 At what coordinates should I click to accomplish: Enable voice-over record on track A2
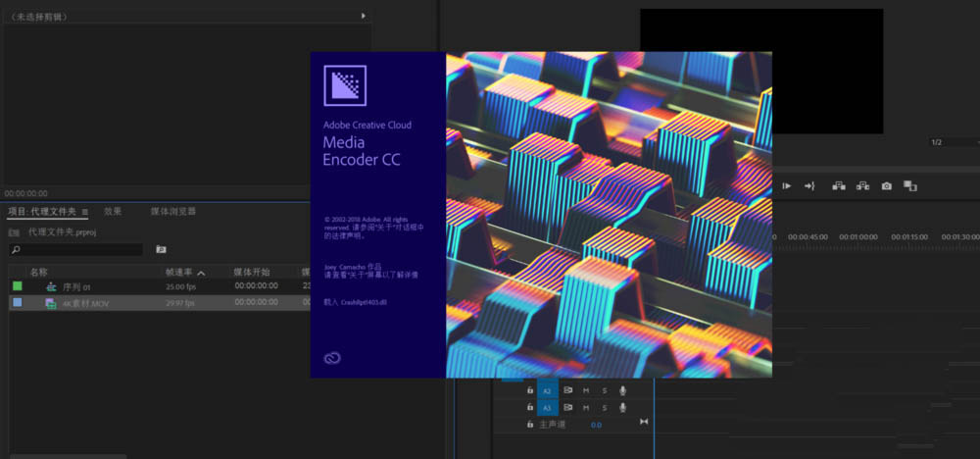click(x=622, y=390)
